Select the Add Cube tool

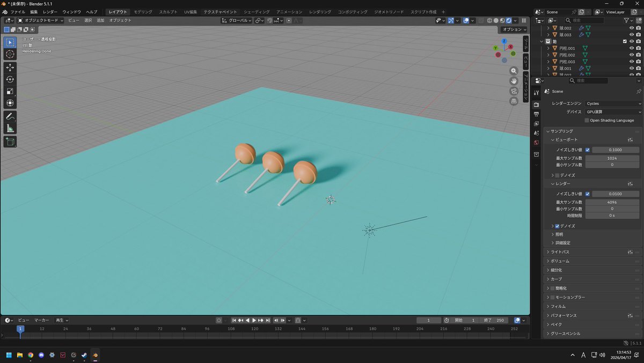click(x=10, y=142)
